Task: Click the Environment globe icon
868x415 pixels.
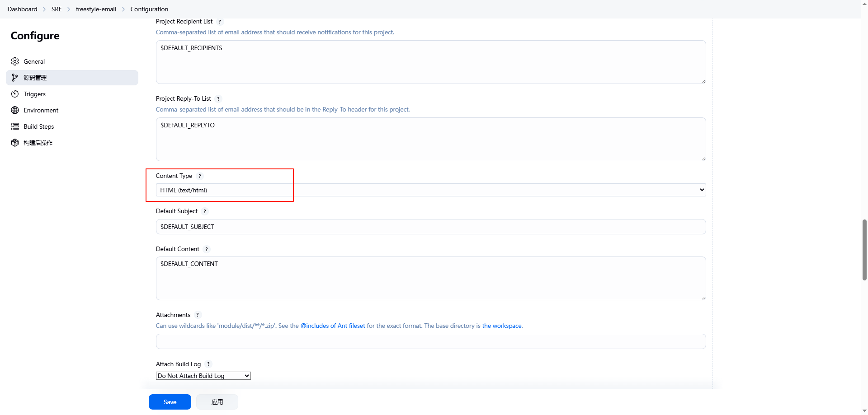Action: coord(15,110)
